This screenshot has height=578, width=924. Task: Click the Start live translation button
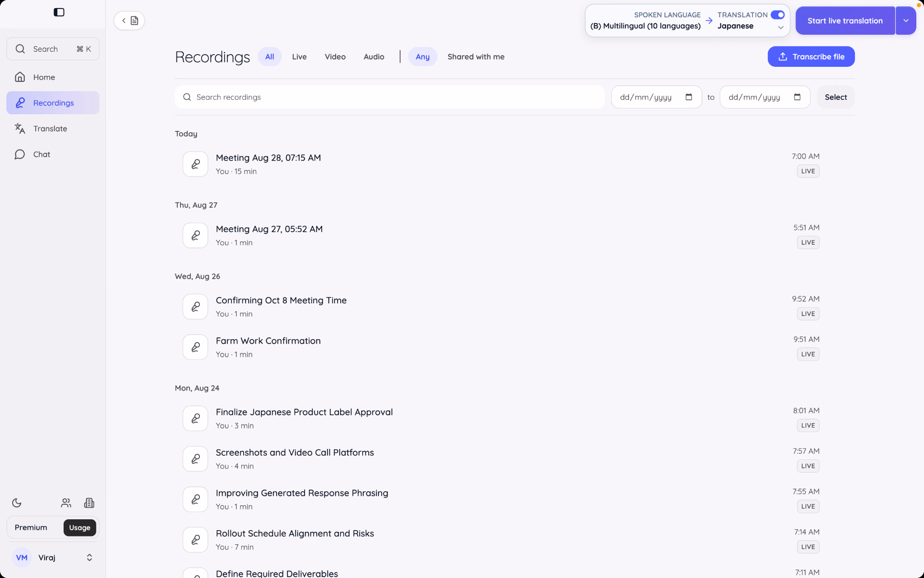pyautogui.click(x=845, y=21)
